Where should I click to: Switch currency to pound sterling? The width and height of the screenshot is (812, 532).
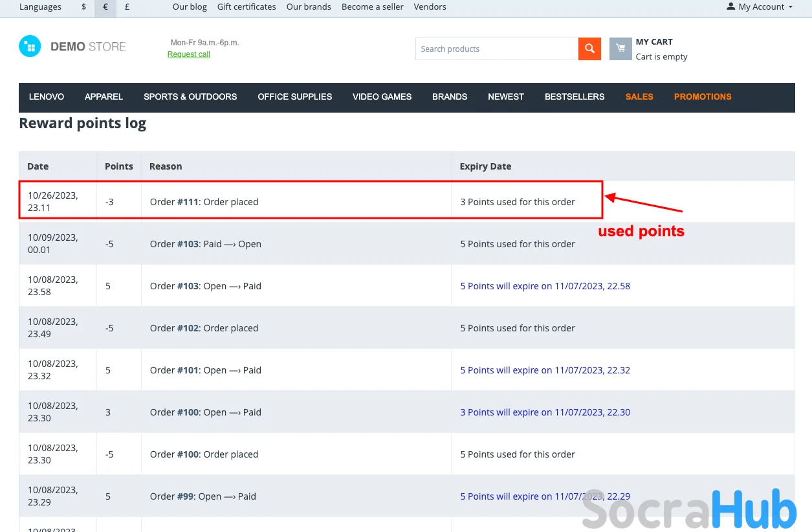coord(127,7)
